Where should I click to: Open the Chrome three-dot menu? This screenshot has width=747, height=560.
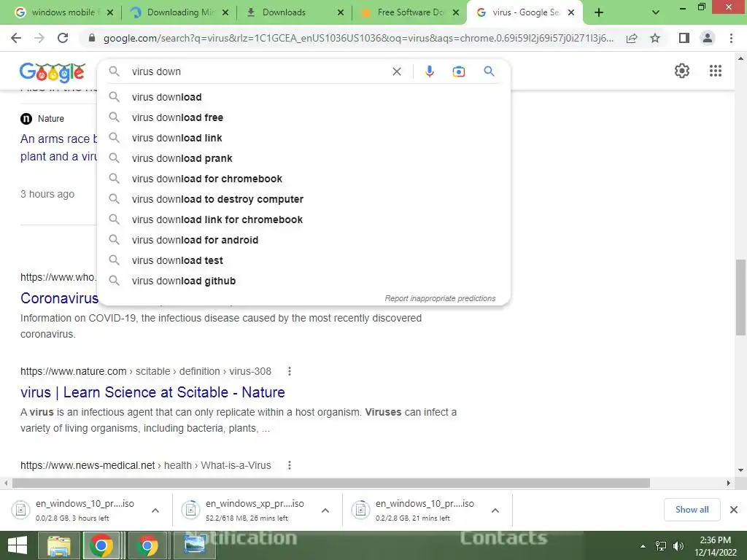pos(731,38)
